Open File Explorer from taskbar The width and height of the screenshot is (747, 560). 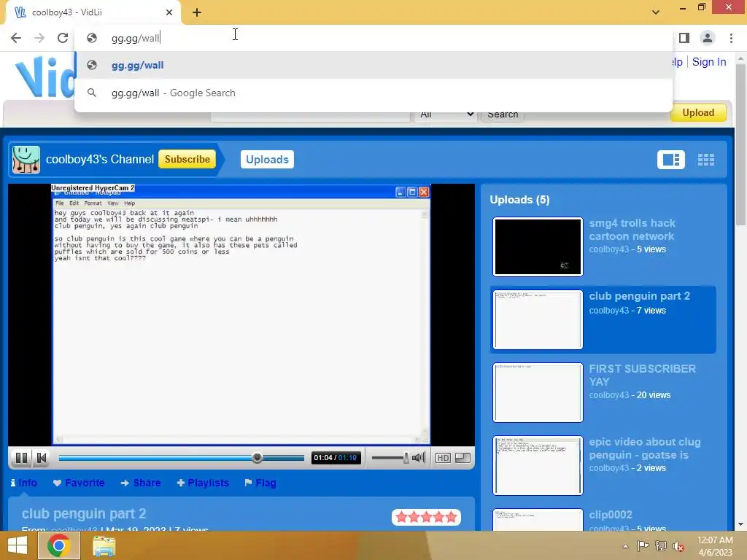pyautogui.click(x=104, y=546)
